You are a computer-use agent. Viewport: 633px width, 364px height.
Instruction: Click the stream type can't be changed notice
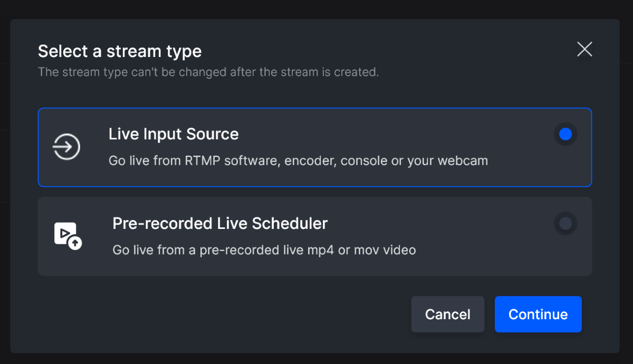tap(208, 72)
